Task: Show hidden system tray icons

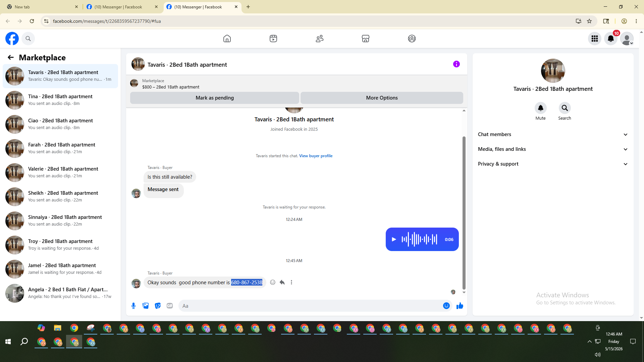Action: point(589,342)
